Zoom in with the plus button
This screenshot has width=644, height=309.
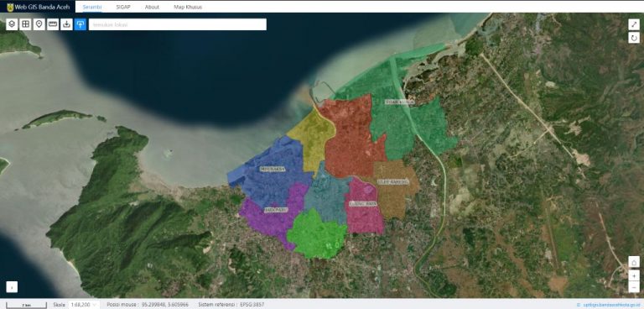click(x=634, y=275)
